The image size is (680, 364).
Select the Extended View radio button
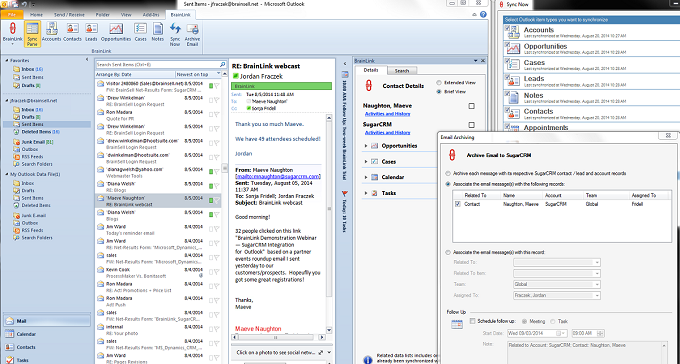(439, 82)
